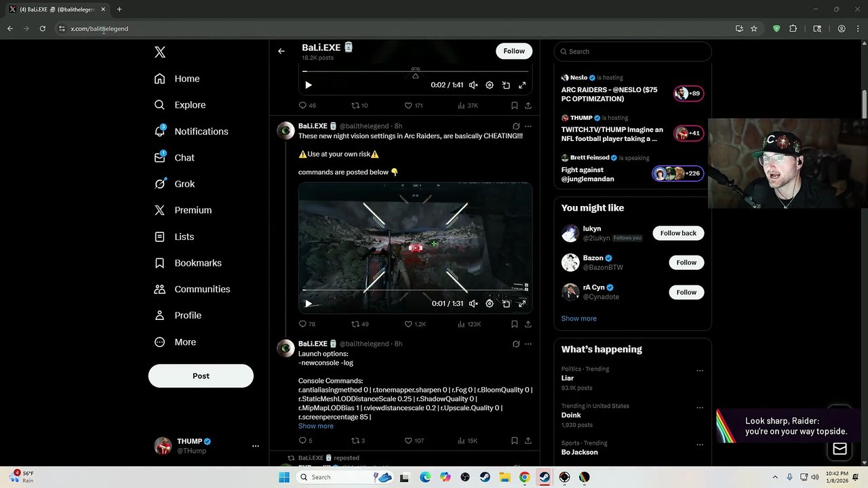Viewport: 868px width, 488px height.
Task: Share the tweet with 37K views
Action: 528,106
